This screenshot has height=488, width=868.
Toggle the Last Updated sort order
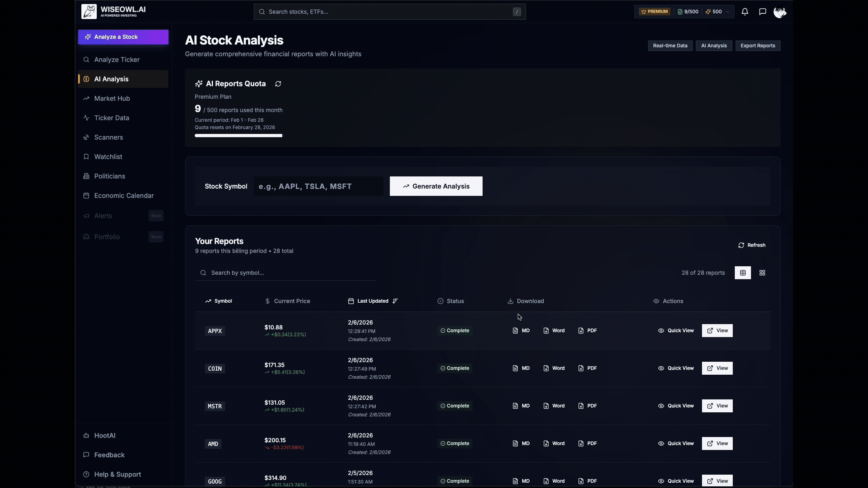tap(396, 301)
